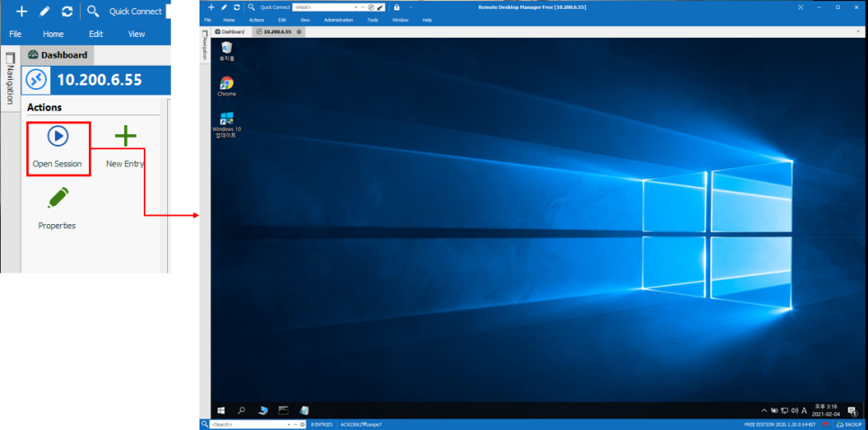Click the lock icon in title bar
This screenshot has width=868, height=430.
click(x=397, y=7)
